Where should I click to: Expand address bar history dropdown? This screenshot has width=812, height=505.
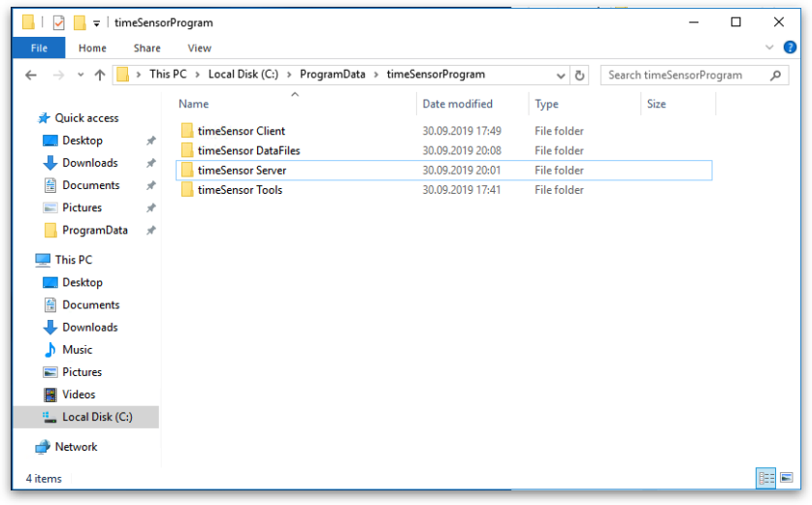[x=561, y=76]
